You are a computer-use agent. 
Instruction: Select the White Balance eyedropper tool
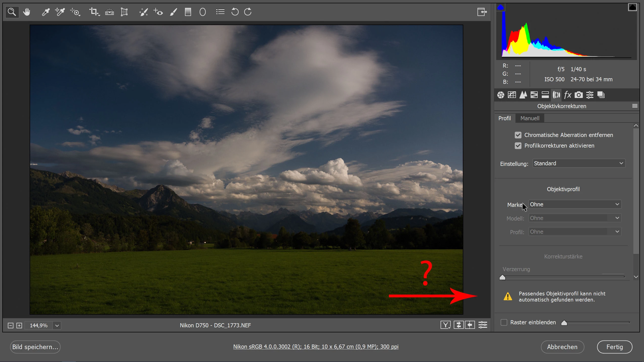click(x=46, y=12)
